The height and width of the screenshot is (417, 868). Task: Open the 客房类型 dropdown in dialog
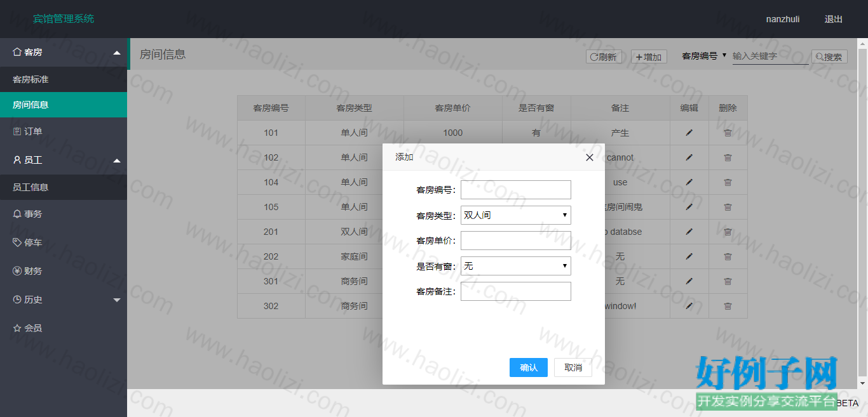click(x=516, y=215)
